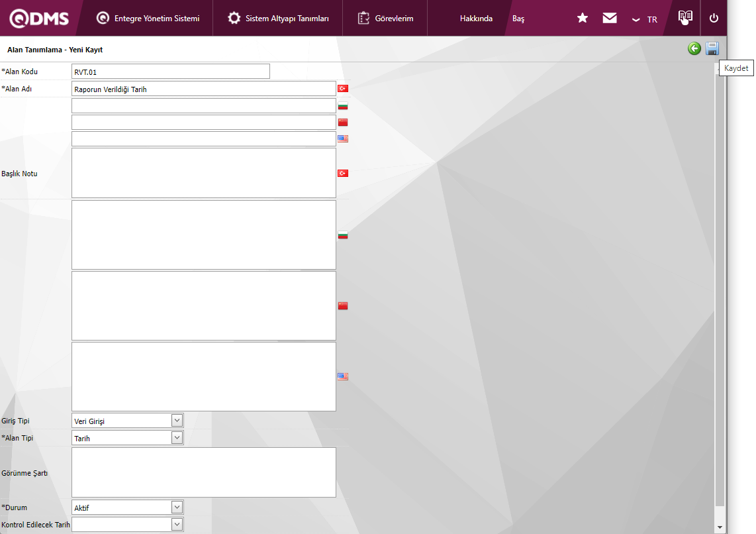Click Chinese Başlık Notu text area
The image size is (756, 534).
(203, 306)
